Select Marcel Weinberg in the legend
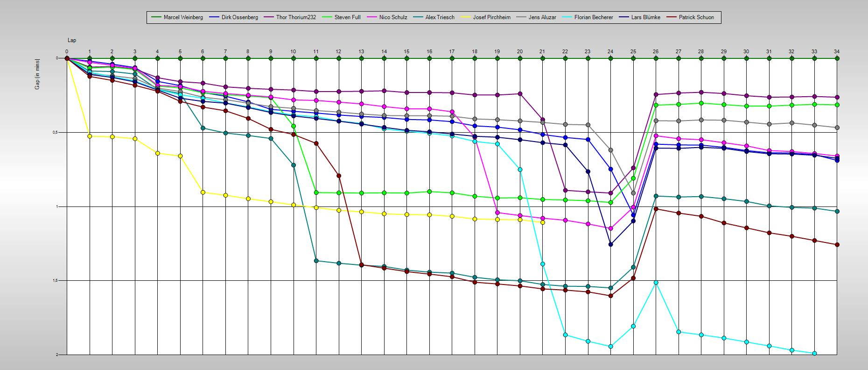The width and height of the screenshot is (868, 370). pos(177,17)
